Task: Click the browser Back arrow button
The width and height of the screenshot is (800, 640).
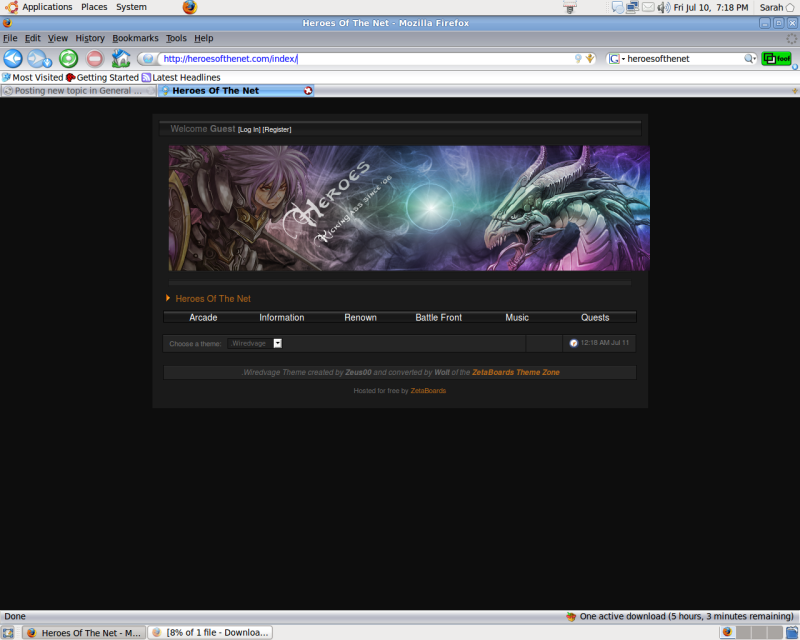Action: pos(13,59)
